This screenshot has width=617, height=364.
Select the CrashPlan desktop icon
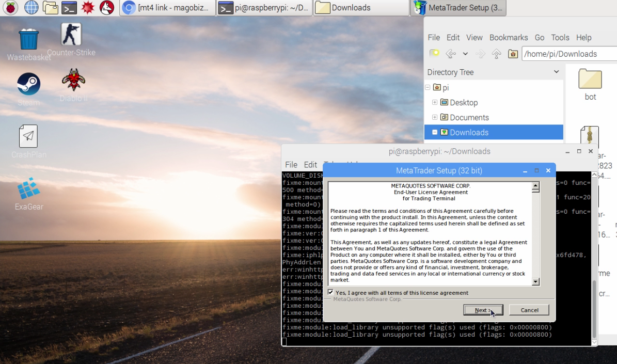tap(29, 141)
